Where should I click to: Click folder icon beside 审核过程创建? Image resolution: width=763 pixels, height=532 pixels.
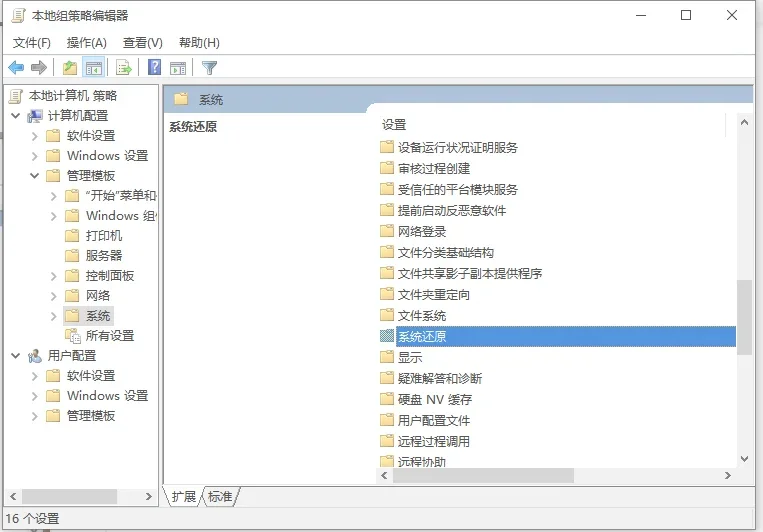point(387,168)
